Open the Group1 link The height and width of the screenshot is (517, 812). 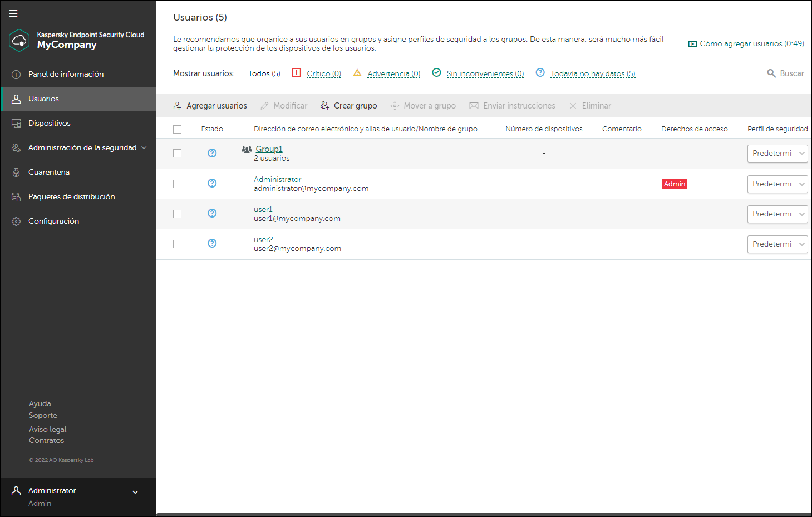(269, 149)
